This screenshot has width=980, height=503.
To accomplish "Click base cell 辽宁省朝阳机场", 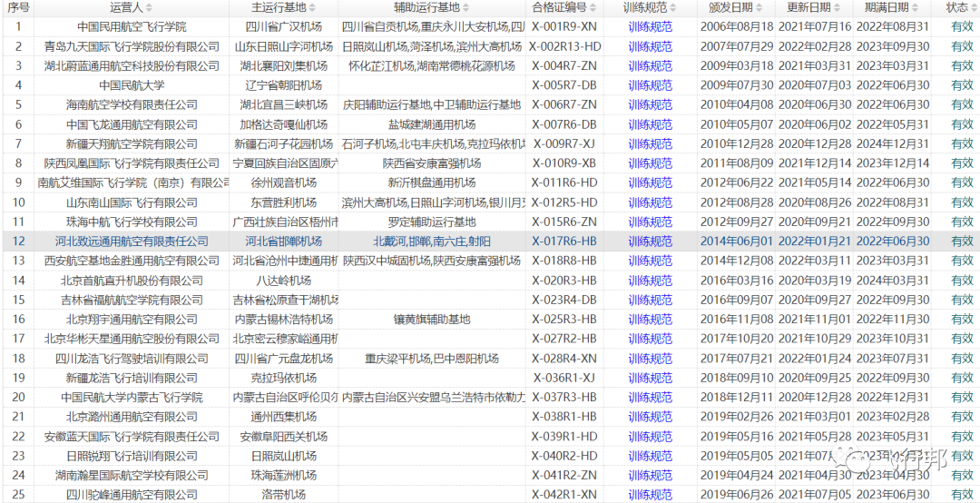I will (x=284, y=85).
